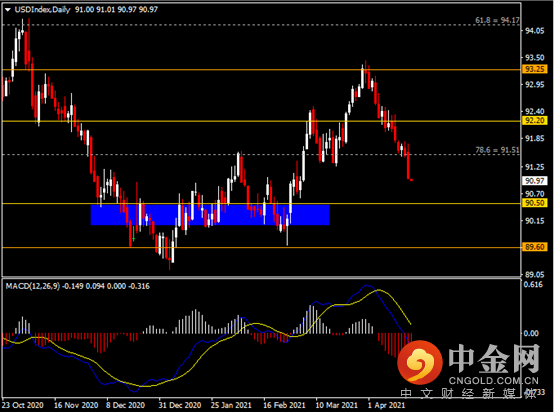554x412 pixels.
Task: Select the yellow MACD signal line peak
Action: pos(379,290)
